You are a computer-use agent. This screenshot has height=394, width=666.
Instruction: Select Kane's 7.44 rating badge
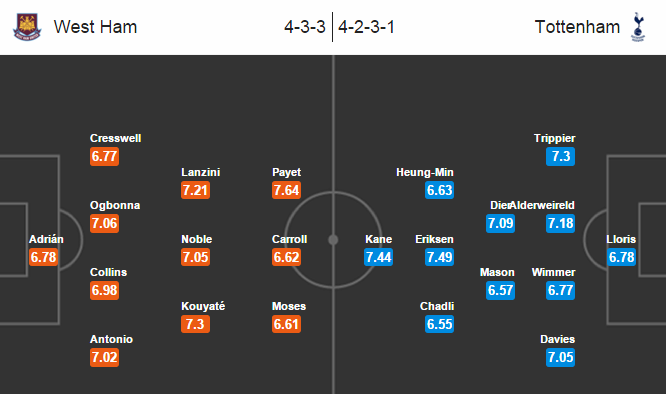[378, 257]
